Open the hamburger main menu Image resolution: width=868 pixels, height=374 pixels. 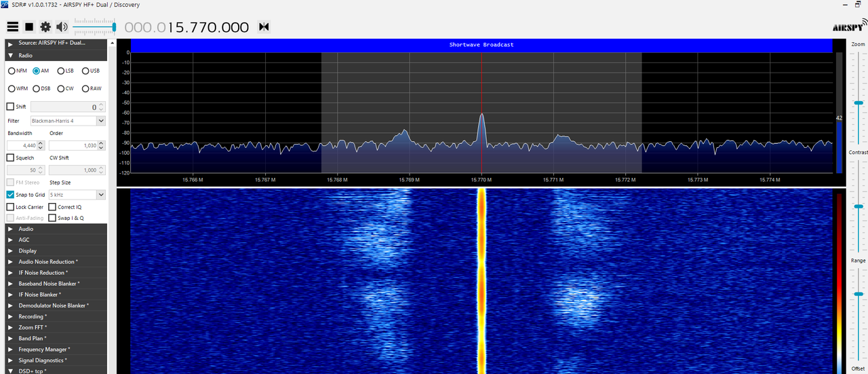coord(12,26)
